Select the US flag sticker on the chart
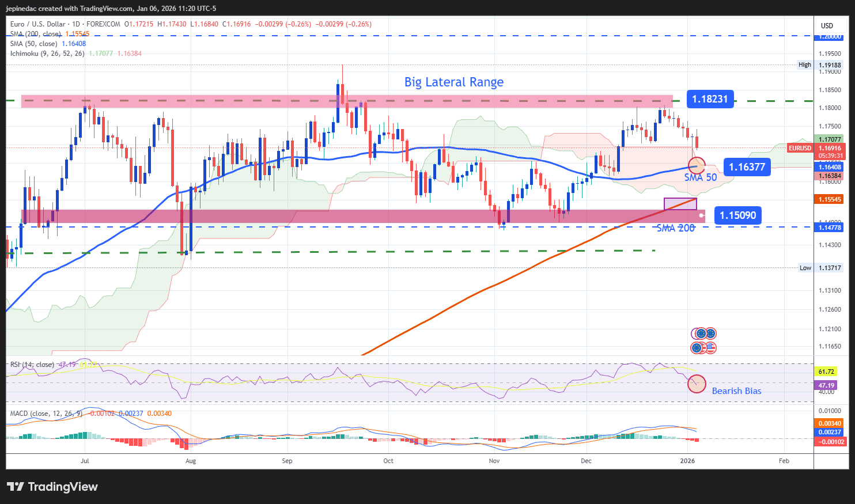The width and height of the screenshot is (855, 504). coord(711,348)
